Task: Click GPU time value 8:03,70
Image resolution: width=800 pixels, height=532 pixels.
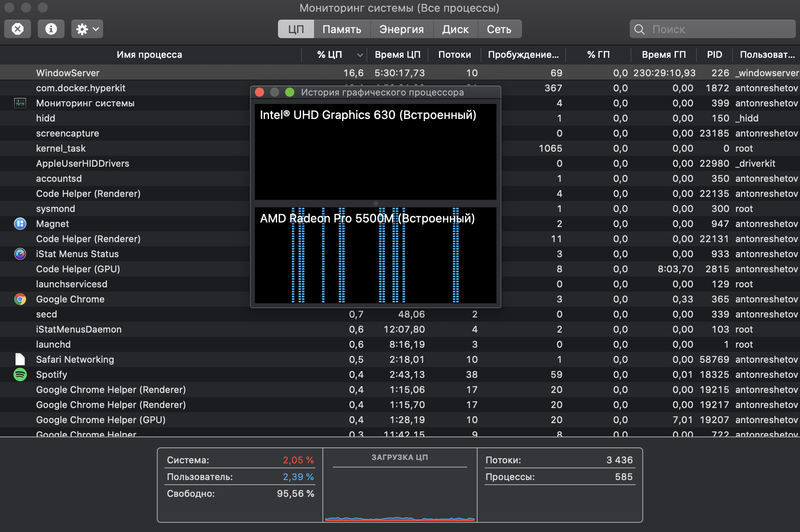Action: (x=675, y=269)
